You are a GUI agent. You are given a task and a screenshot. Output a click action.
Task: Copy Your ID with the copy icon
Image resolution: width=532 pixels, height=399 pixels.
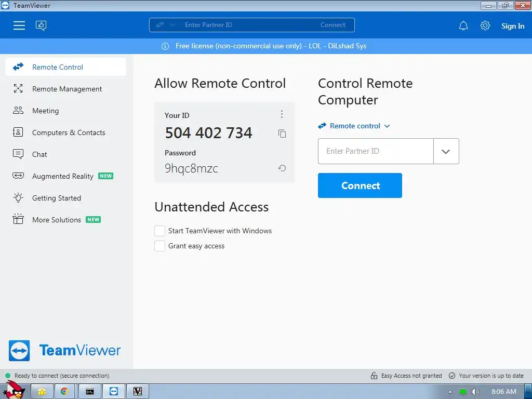pos(282,134)
